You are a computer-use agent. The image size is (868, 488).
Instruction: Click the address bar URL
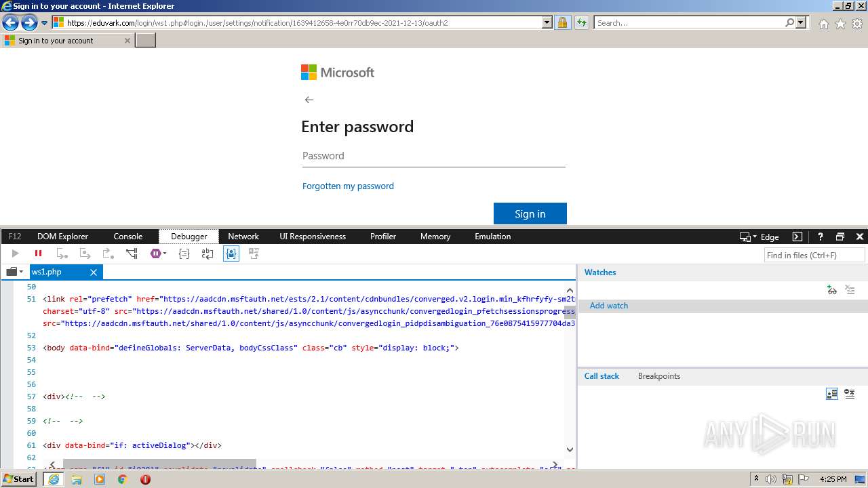point(258,22)
